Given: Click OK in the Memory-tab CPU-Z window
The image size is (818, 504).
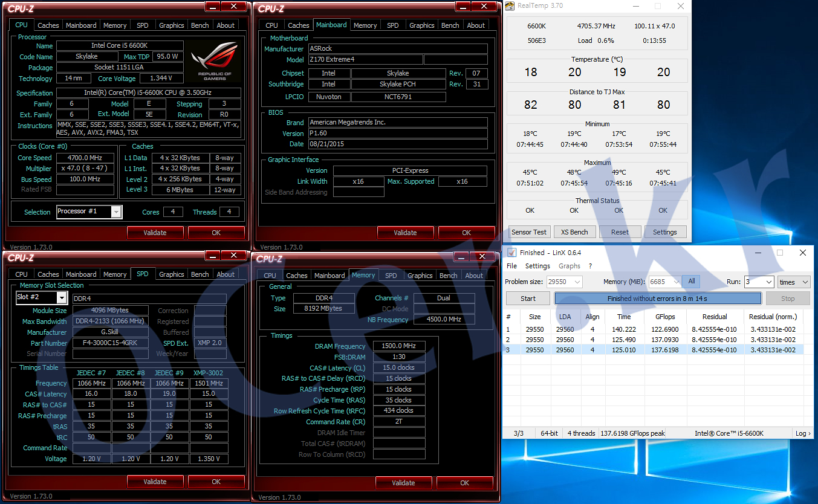Looking at the screenshot, I should click(465, 483).
